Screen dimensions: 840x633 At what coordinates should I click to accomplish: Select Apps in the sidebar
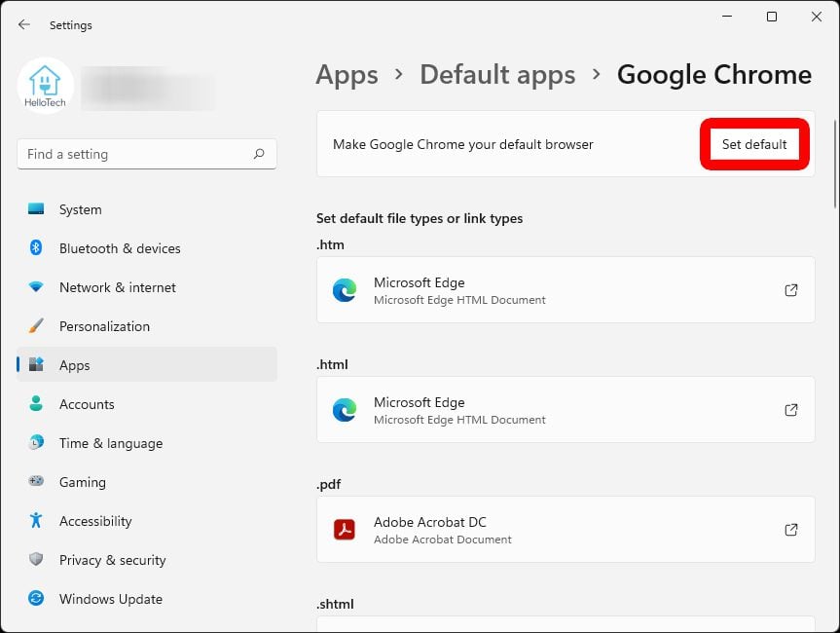(x=147, y=365)
